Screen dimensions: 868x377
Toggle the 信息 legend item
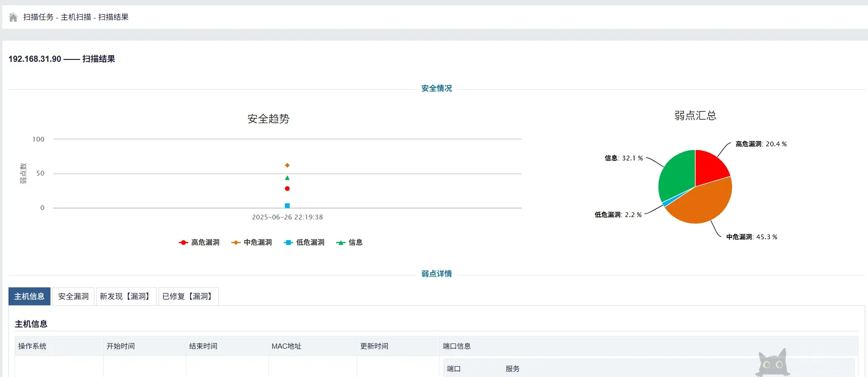point(349,243)
